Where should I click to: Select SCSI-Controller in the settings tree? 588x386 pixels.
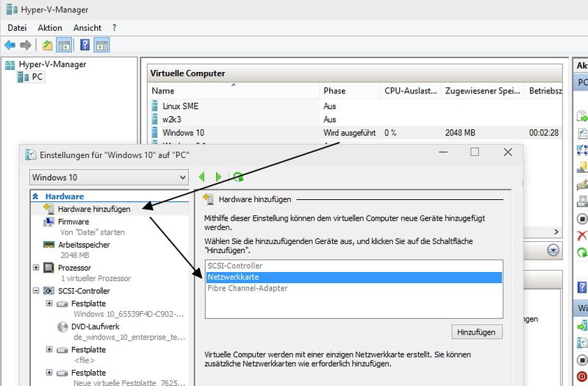[84, 291]
